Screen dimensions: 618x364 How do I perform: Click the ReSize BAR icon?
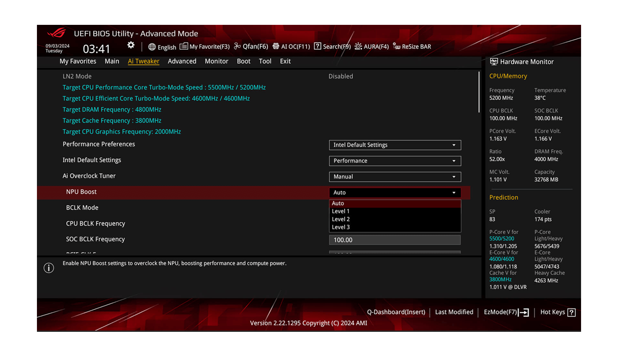tap(411, 46)
